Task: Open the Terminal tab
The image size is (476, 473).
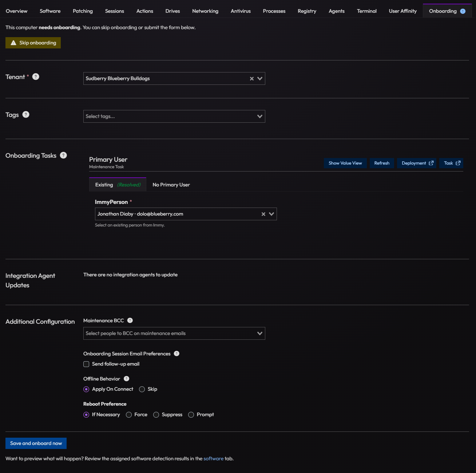Action: click(367, 11)
